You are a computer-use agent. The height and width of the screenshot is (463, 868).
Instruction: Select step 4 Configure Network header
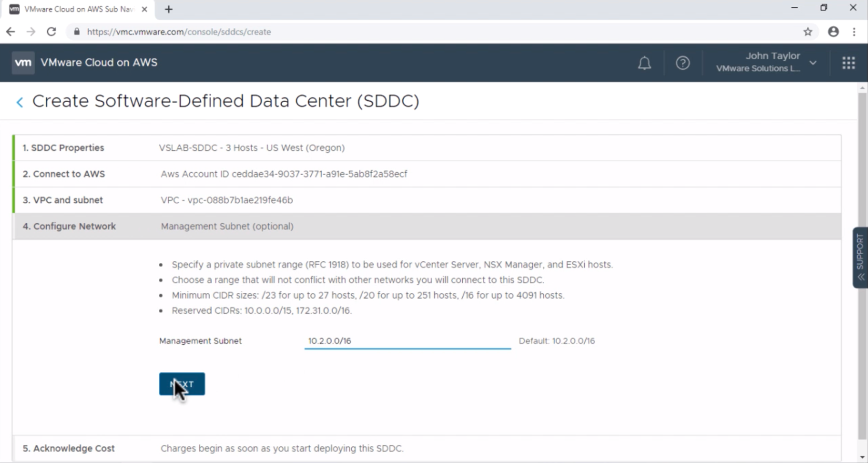point(427,226)
